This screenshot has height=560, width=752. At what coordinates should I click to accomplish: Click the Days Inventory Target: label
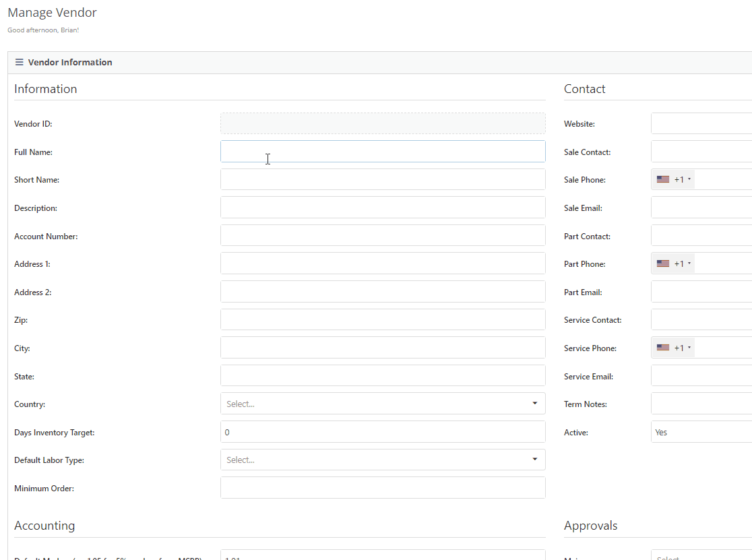point(55,433)
